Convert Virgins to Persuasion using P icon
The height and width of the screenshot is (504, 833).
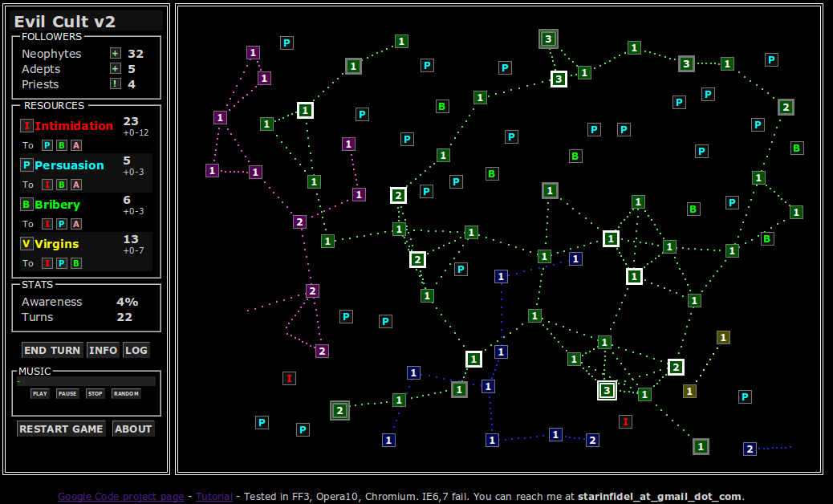tap(62, 263)
